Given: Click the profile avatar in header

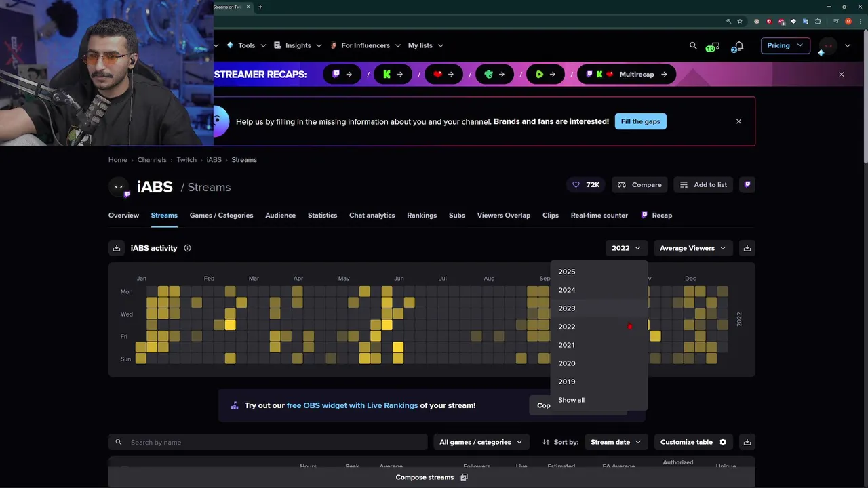Looking at the screenshot, I should click(828, 45).
